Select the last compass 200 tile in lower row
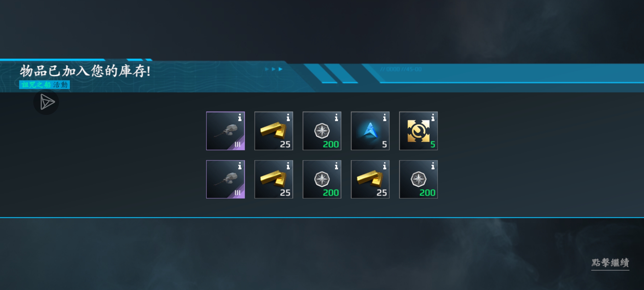Image resolution: width=644 pixels, height=290 pixels. [418, 179]
